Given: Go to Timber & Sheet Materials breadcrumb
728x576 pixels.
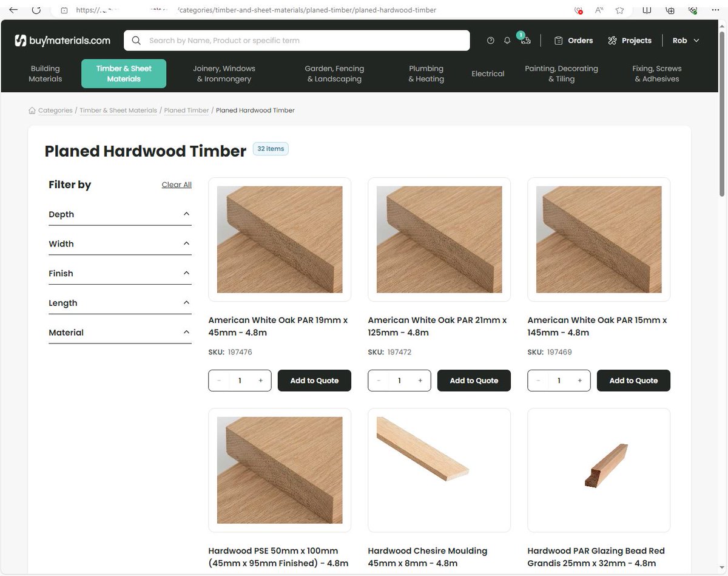Looking at the screenshot, I should pos(118,110).
